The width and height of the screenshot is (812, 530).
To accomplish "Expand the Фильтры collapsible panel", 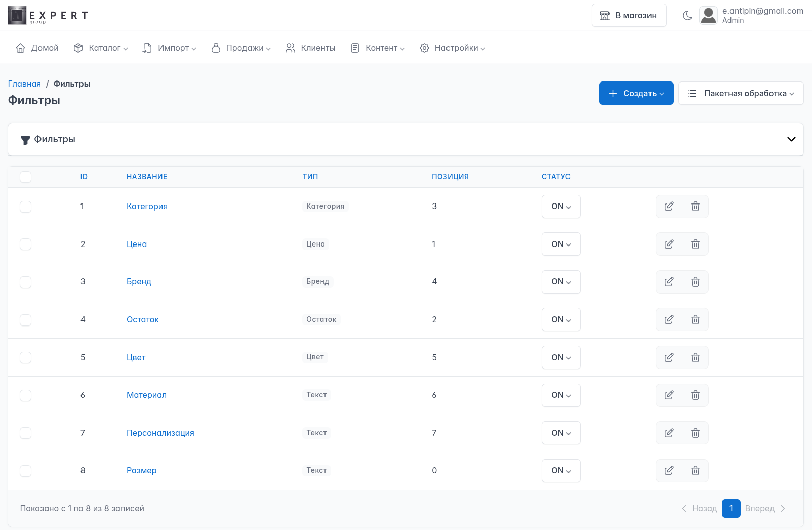I will [x=791, y=139].
